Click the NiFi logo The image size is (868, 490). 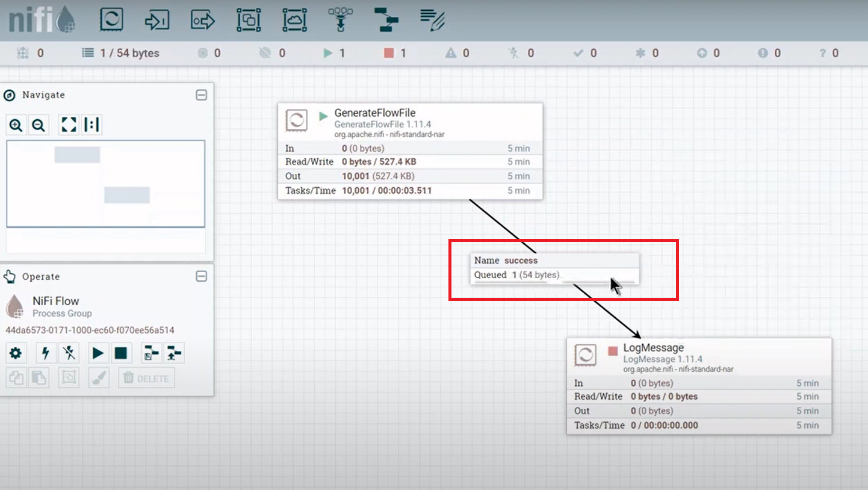(42, 20)
